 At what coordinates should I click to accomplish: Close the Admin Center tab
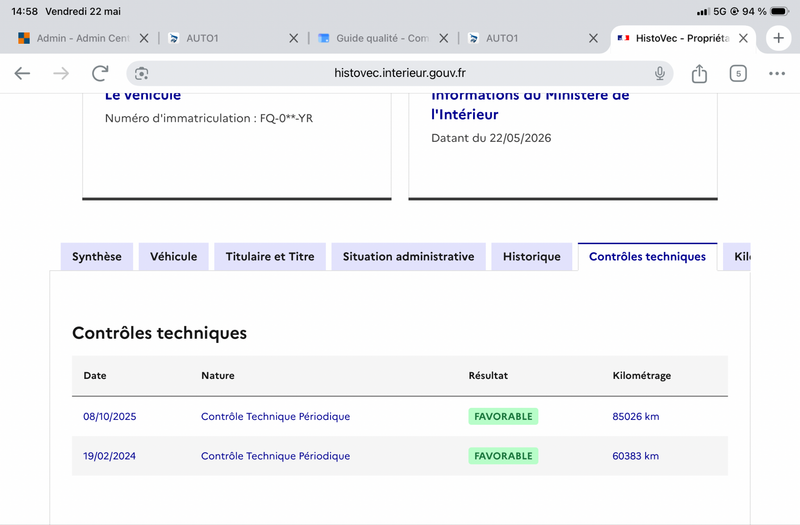tap(144, 38)
